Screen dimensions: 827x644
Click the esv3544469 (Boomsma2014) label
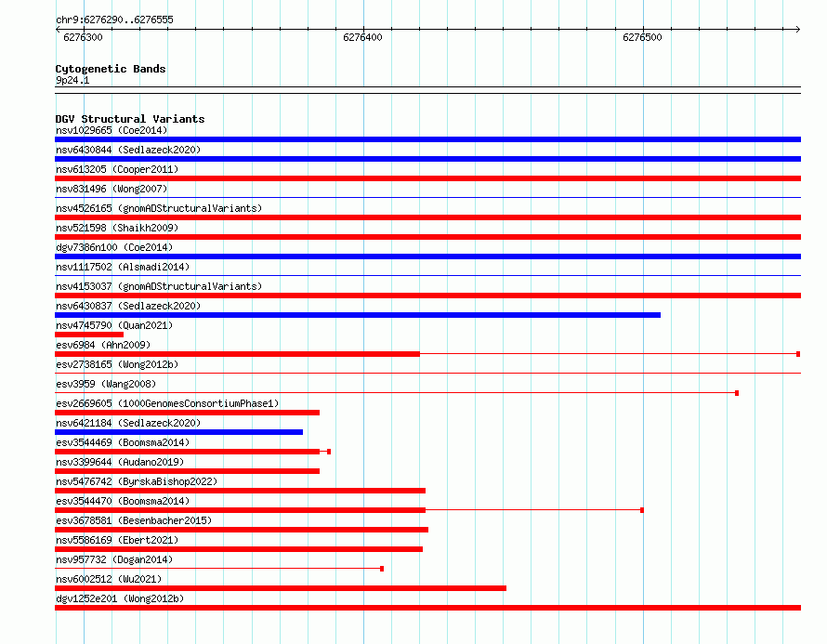point(123,442)
